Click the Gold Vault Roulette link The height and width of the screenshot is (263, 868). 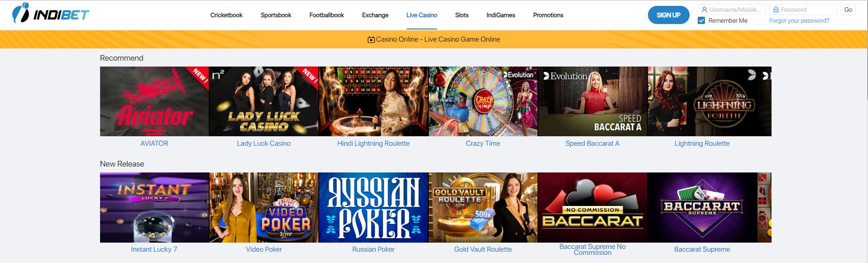[x=483, y=249]
